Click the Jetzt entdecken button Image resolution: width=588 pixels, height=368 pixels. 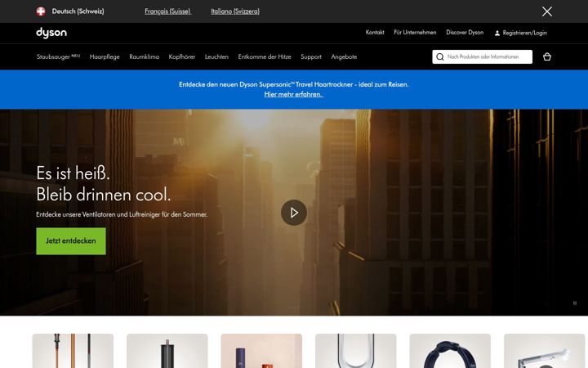tap(71, 241)
